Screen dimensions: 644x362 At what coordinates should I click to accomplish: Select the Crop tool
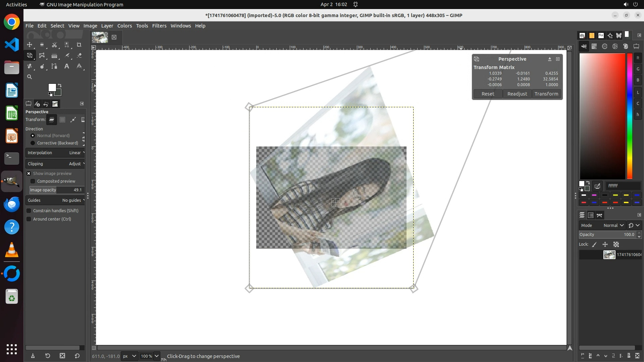[x=79, y=45]
